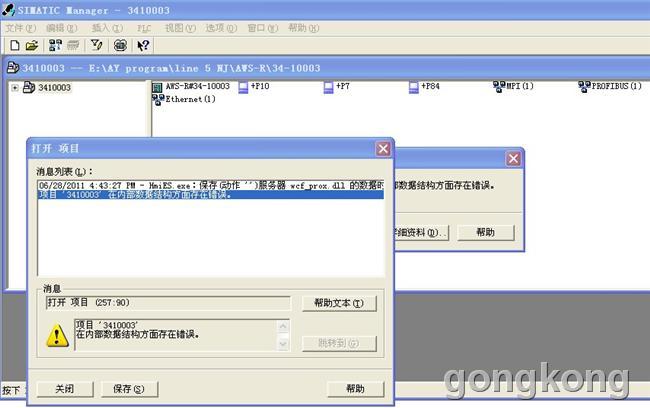Image resolution: width=650 pixels, height=408 pixels.
Task: Open the 选项 (Options) menu
Action: click(x=221, y=28)
